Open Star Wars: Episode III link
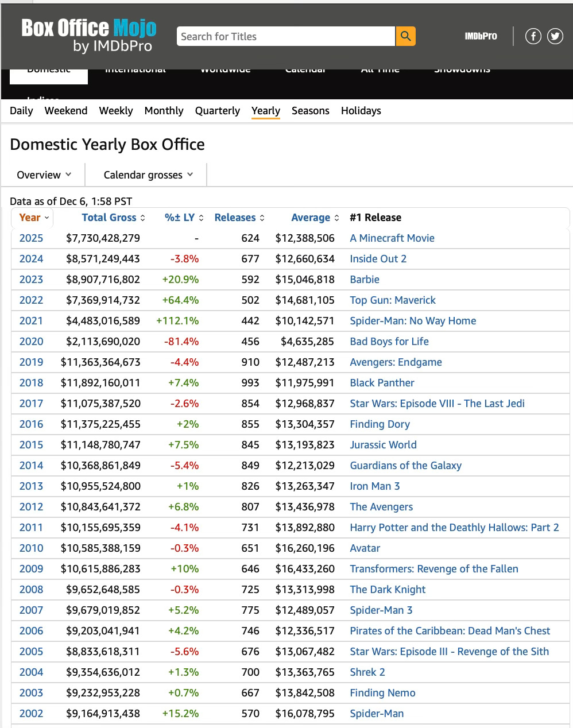This screenshot has width=573, height=728. [450, 652]
